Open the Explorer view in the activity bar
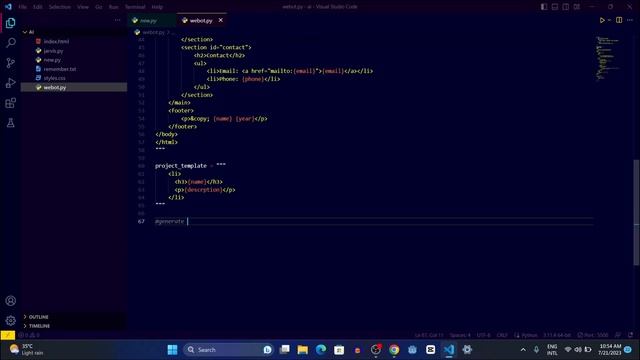The width and height of the screenshot is (640, 360). click(11, 23)
